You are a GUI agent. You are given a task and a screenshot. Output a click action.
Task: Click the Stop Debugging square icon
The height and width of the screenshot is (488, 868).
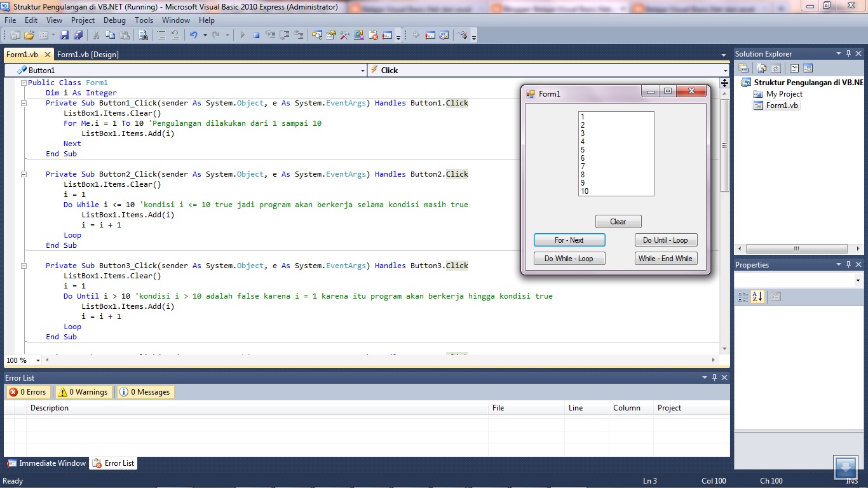point(257,35)
